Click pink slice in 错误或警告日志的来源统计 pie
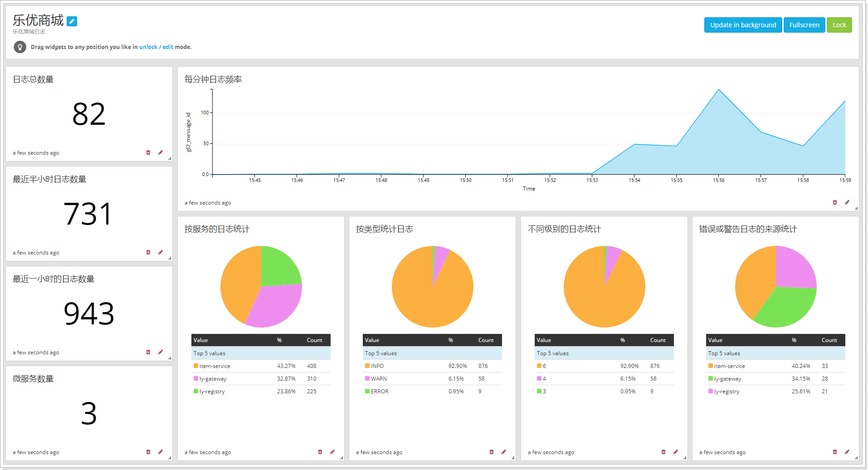Screen dimensions: 868x470 [x=794, y=269]
